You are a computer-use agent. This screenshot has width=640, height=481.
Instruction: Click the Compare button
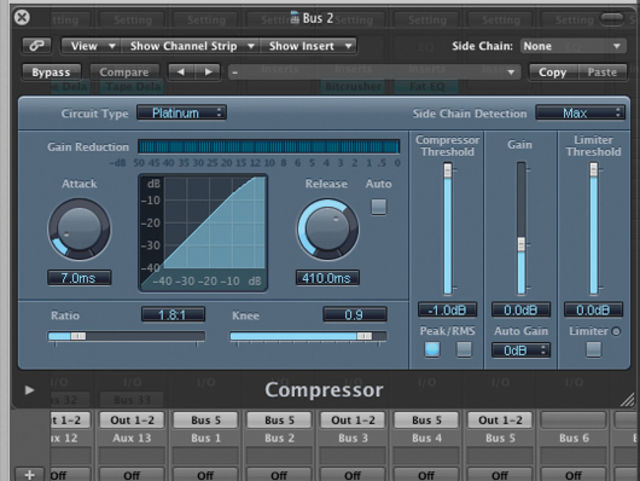(124, 72)
